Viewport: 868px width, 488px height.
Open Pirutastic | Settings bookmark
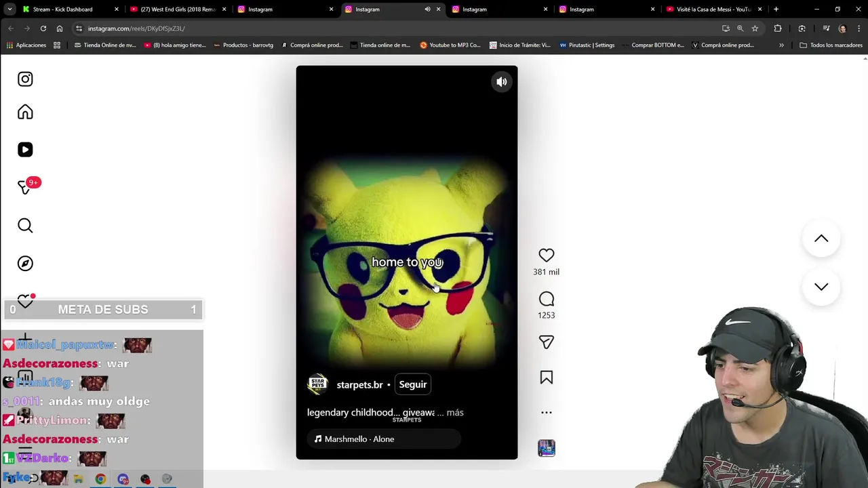[x=587, y=45]
